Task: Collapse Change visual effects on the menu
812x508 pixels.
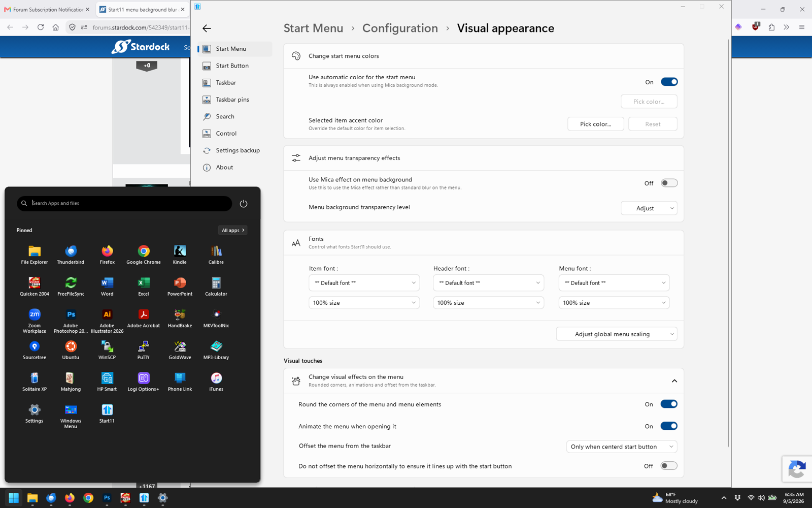Action: (x=674, y=381)
